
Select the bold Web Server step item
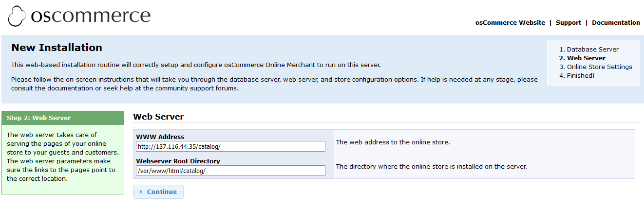[x=586, y=58]
